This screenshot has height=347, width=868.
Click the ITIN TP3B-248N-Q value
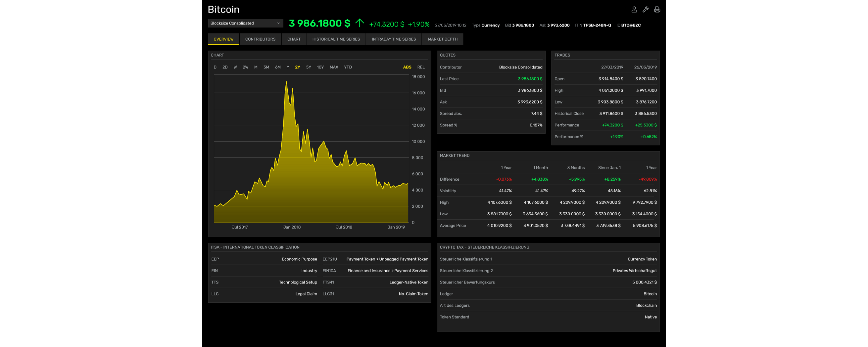pos(597,25)
